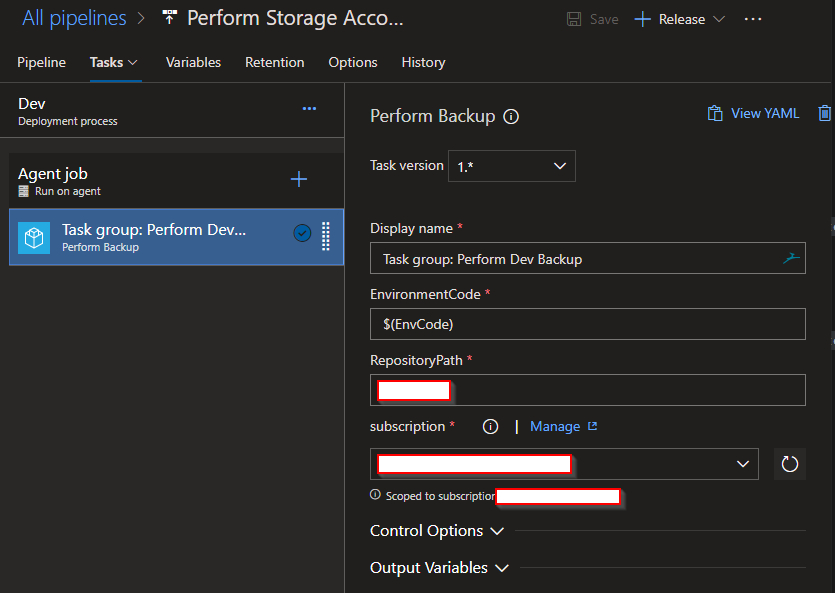Click the Perform Backup info icon
835x593 pixels.
coord(511,116)
